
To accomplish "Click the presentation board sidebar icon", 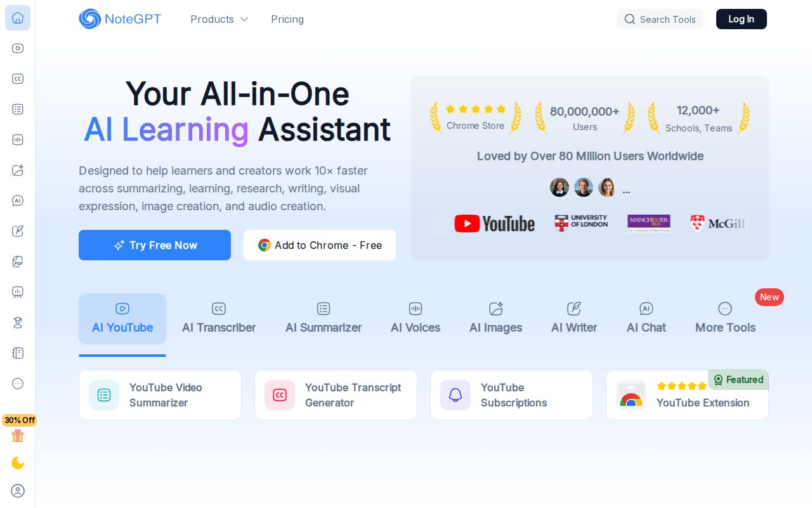I will pos(18,292).
